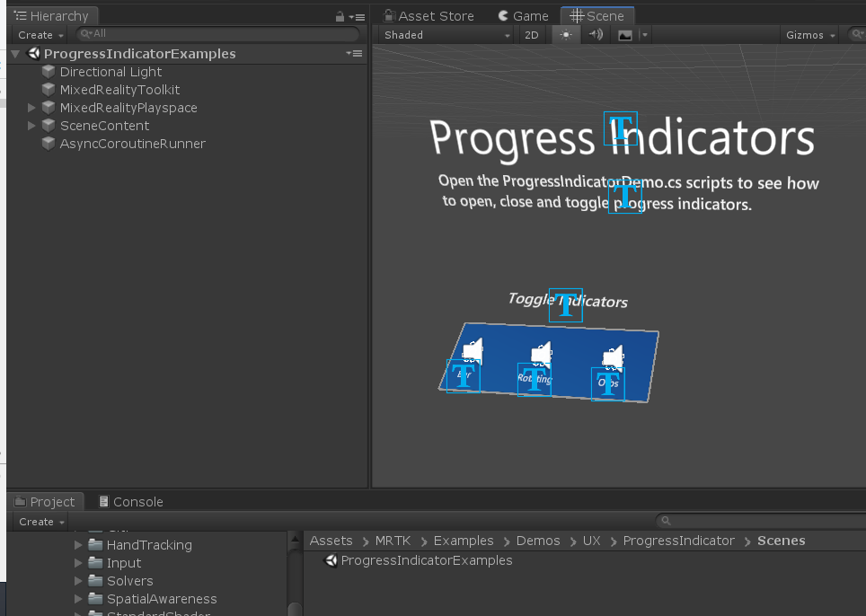This screenshot has height=616, width=866.
Task: Click the scene effects image icon
Action: coord(624,35)
